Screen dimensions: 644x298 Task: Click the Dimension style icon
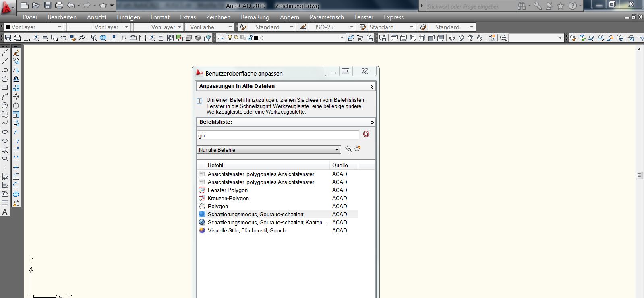pyautogui.click(x=303, y=27)
